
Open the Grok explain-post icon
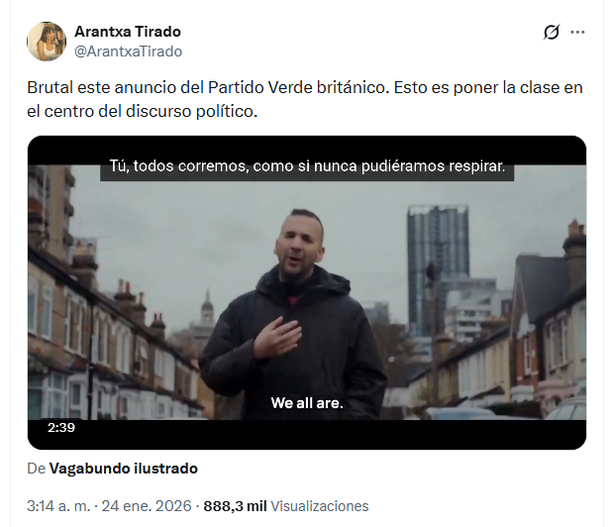[x=552, y=32]
